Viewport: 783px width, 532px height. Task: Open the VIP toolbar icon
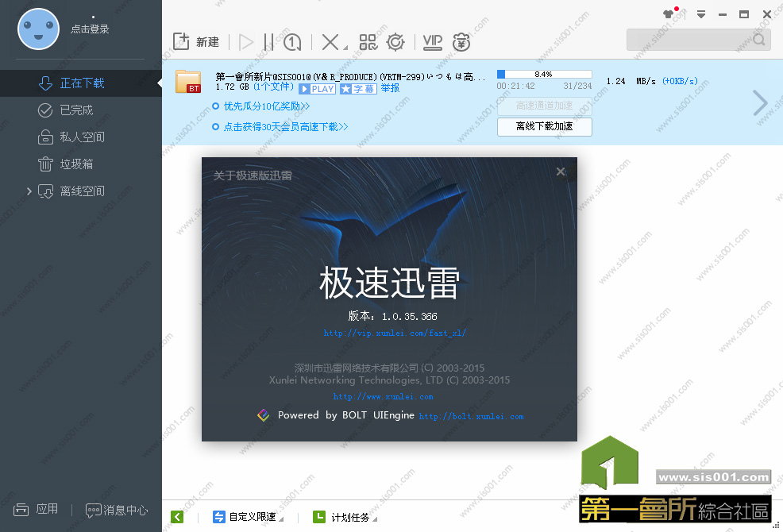click(433, 42)
